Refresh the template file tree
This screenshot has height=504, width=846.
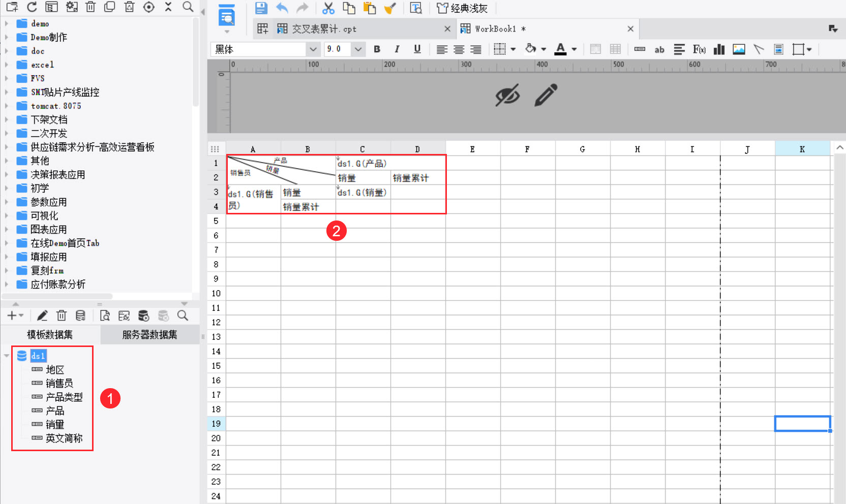(x=32, y=7)
